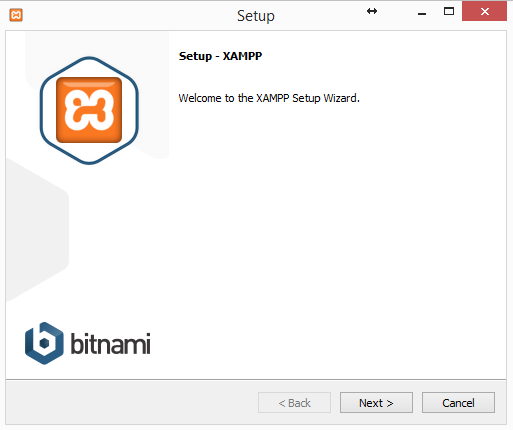
Task: Click the blue Bitnami hexagon logo icon
Action: pyautogui.click(x=44, y=343)
